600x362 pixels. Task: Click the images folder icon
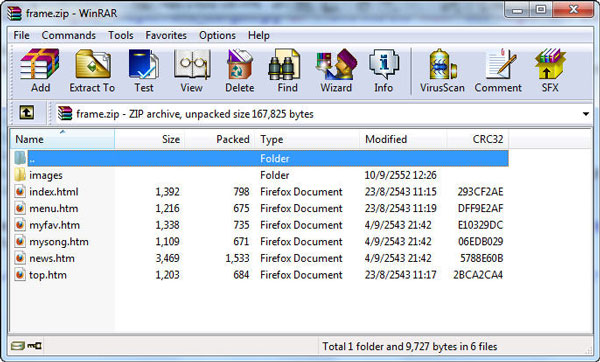pyautogui.click(x=20, y=175)
